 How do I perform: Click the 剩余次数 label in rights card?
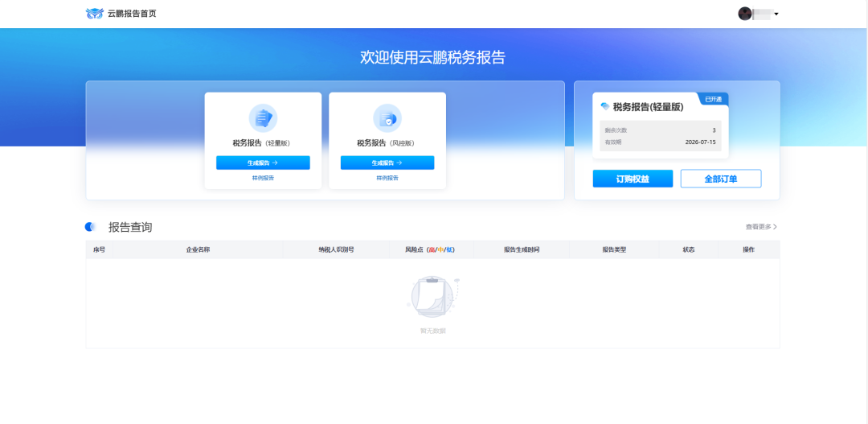[x=616, y=130]
